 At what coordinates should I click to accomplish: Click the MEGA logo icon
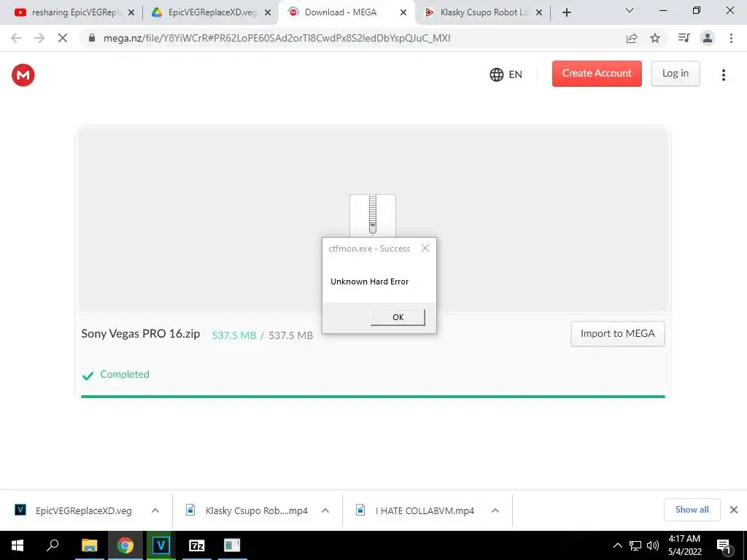[23, 75]
